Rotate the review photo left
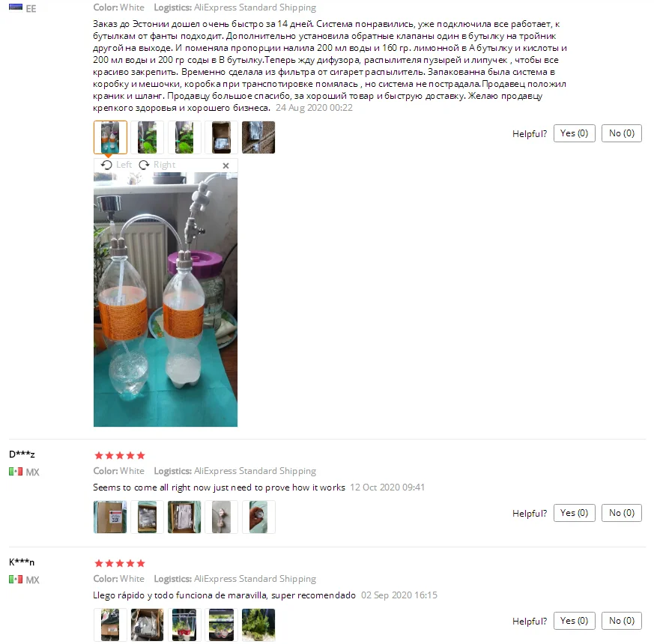Viewport: 654px width, 644px height. pos(116,165)
